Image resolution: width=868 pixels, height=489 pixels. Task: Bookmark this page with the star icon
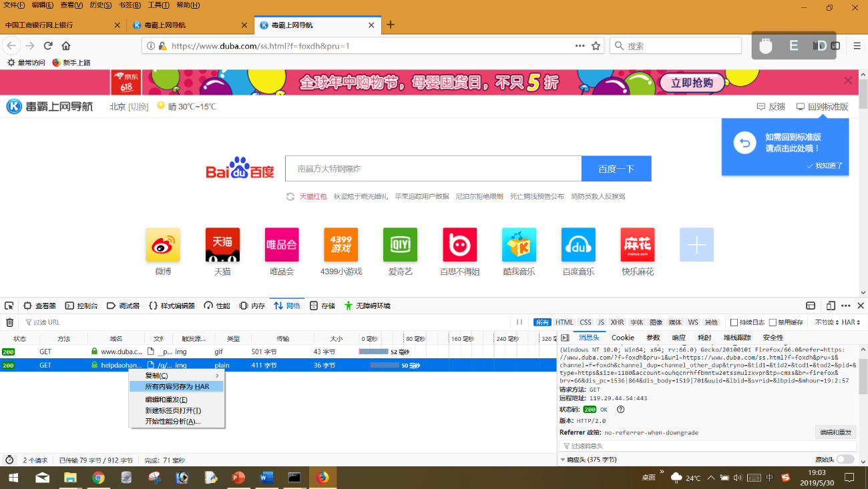(596, 45)
